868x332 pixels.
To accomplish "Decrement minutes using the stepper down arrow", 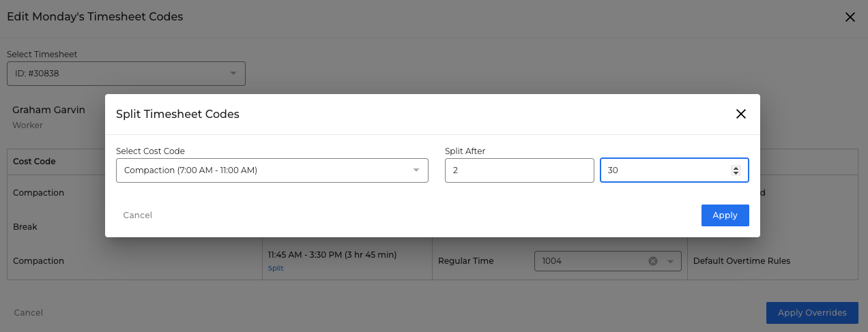I will [736, 173].
